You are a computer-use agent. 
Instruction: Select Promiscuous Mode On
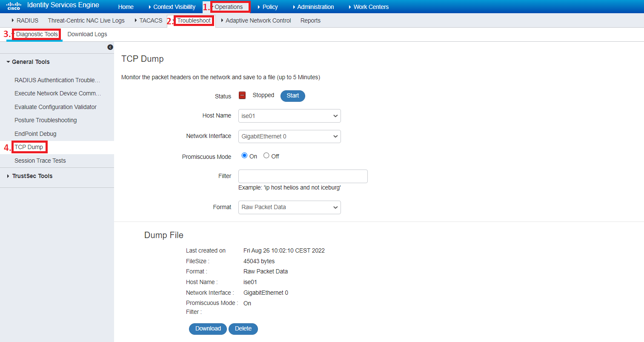click(x=244, y=155)
